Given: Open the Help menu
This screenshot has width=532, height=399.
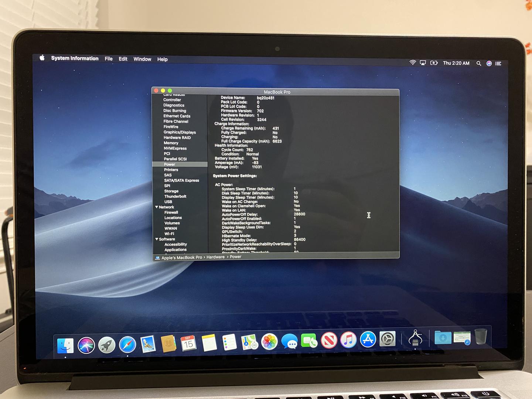Looking at the screenshot, I should click(x=162, y=59).
